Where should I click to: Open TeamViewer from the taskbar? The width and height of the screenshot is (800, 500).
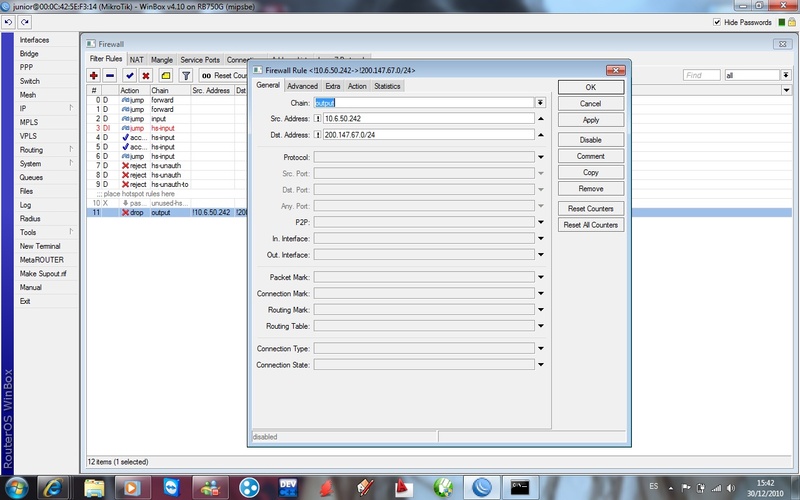(x=171, y=488)
